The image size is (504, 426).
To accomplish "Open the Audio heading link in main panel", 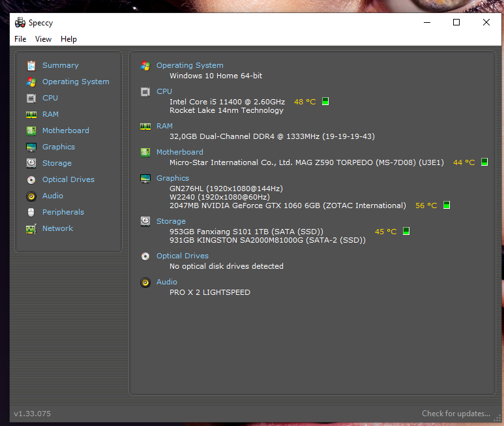I will click(x=167, y=282).
